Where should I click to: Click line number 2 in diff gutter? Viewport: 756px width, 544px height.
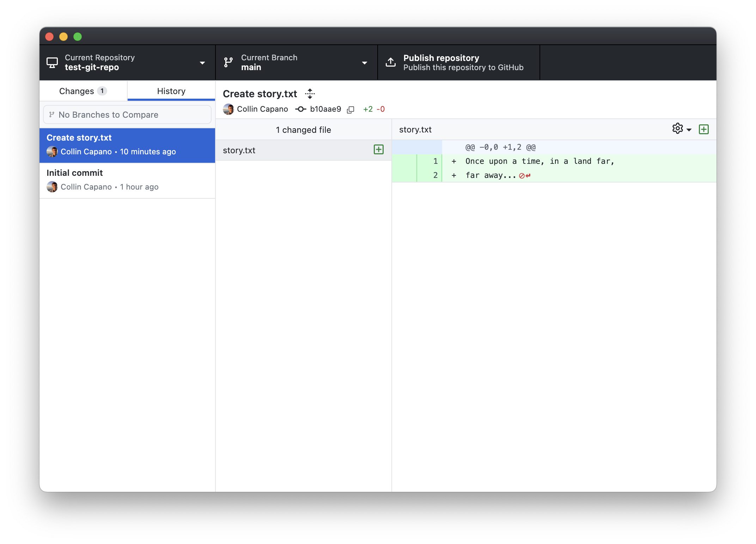pos(435,175)
